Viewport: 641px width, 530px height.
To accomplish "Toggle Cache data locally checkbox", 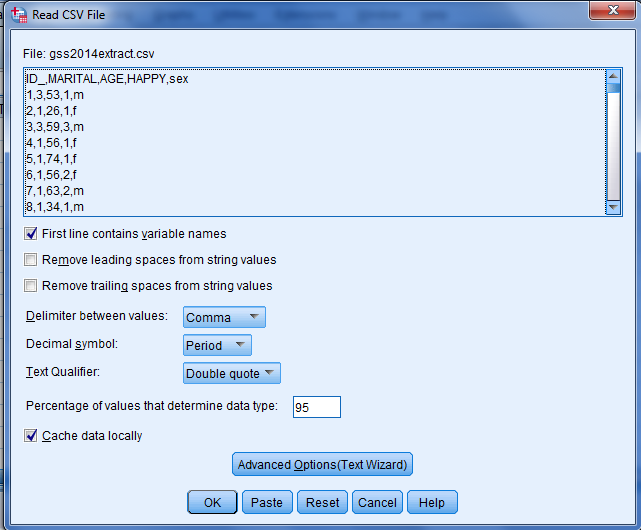I will pos(31,436).
